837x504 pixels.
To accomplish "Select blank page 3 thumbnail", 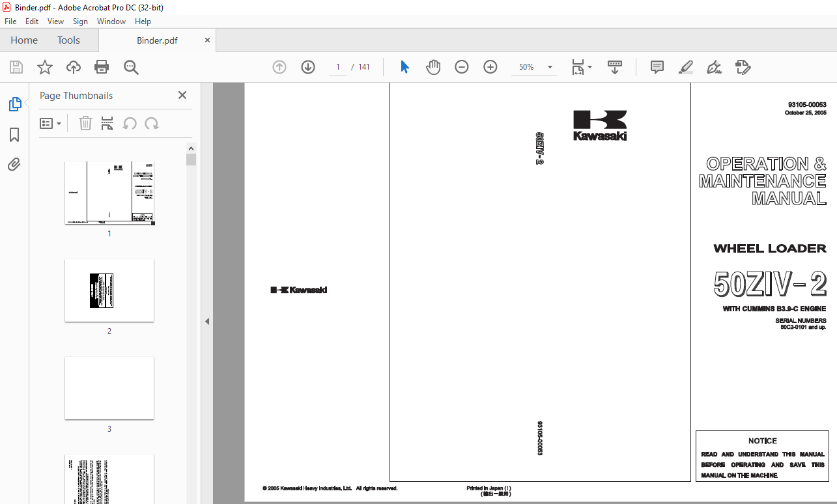I will (109, 388).
